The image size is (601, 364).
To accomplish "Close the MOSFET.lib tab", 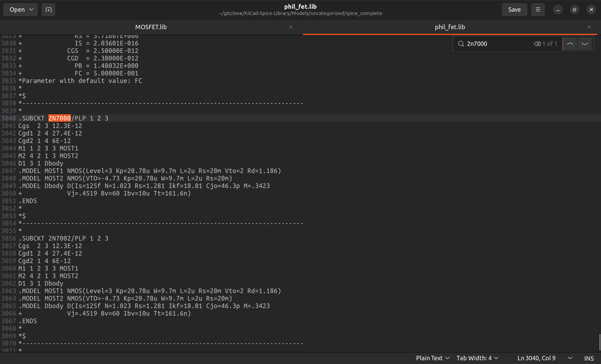I will pyautogui.click(x=291, y=27).
